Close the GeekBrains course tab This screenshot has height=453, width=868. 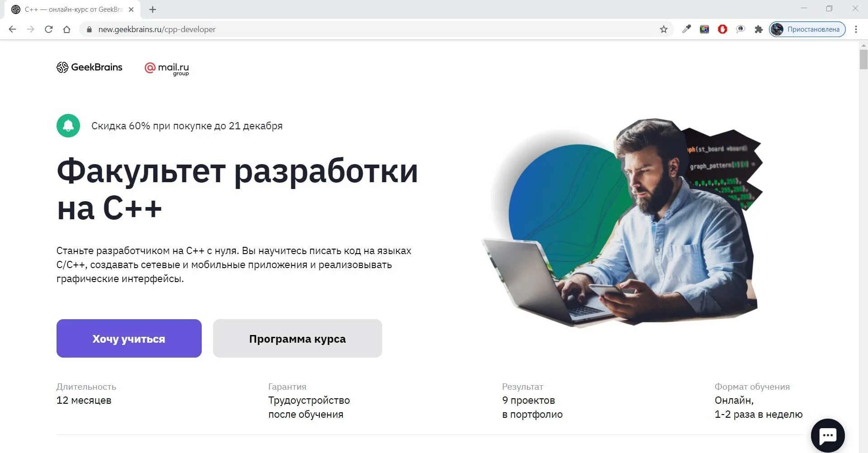131,9
